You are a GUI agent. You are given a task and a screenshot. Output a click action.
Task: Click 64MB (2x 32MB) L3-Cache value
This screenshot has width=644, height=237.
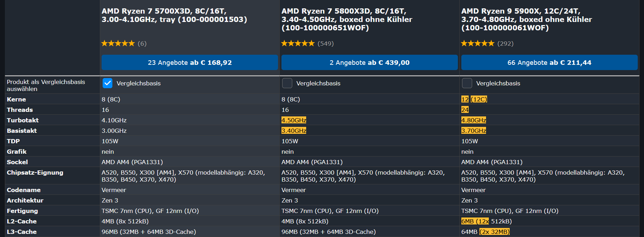coord(486,232)
